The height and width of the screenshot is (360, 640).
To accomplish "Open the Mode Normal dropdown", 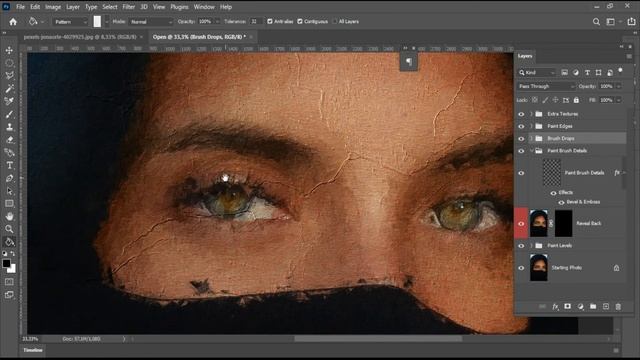I will 151,22.
